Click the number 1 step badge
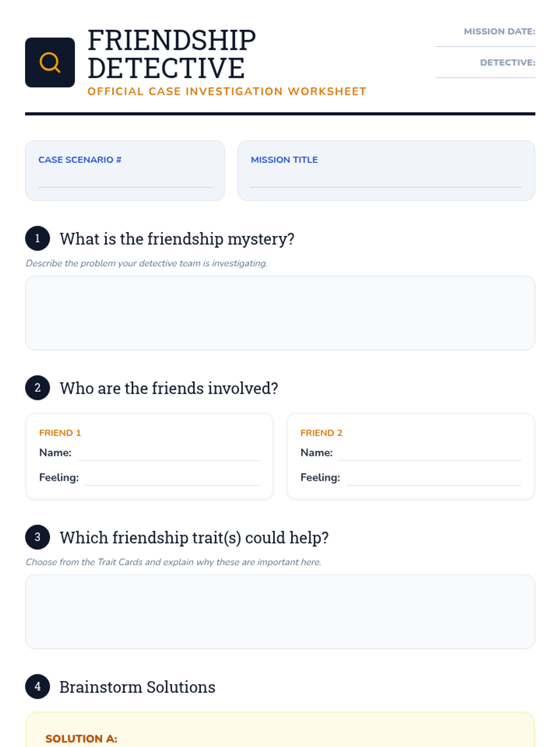The image size is (560, 747). point(37,239)
